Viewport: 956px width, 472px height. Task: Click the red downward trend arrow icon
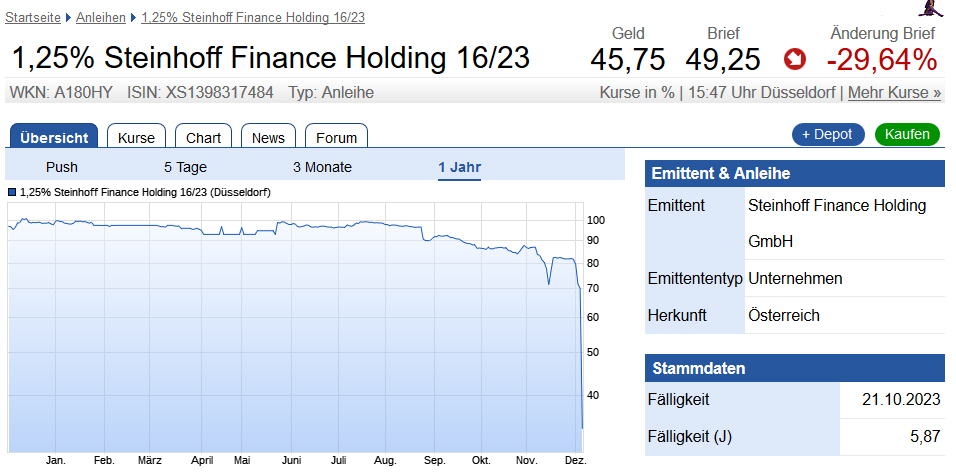pyautogui.click(x=795, y=60)
